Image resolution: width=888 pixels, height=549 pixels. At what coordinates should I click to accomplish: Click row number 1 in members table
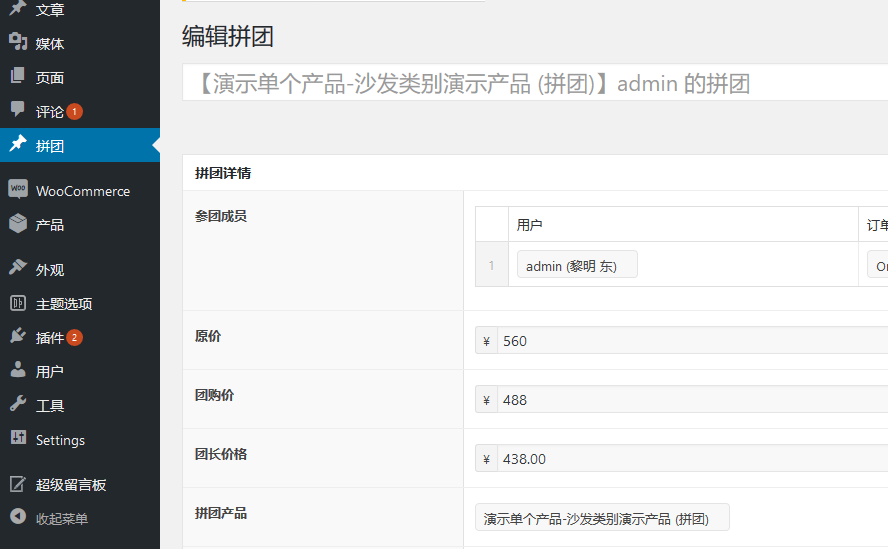point(492,265)
